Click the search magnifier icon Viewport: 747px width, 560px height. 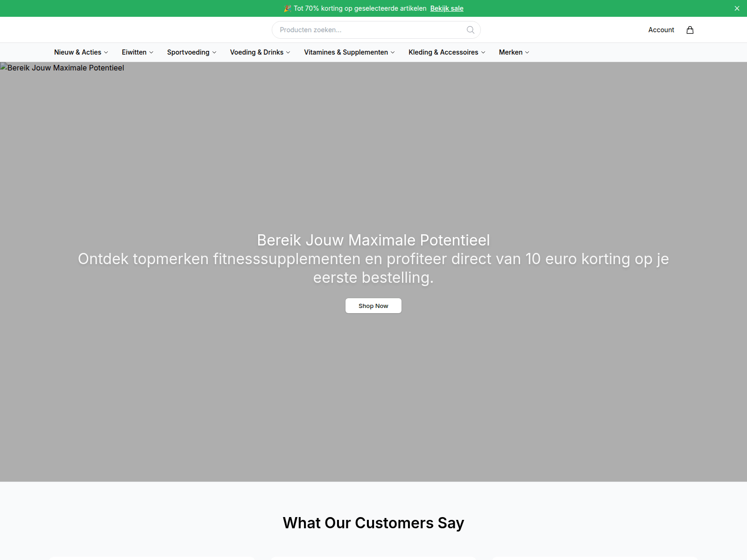[470, 30]
